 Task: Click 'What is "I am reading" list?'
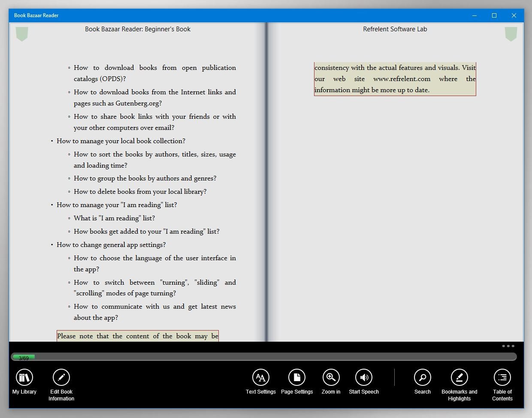(x=114, y=218)
